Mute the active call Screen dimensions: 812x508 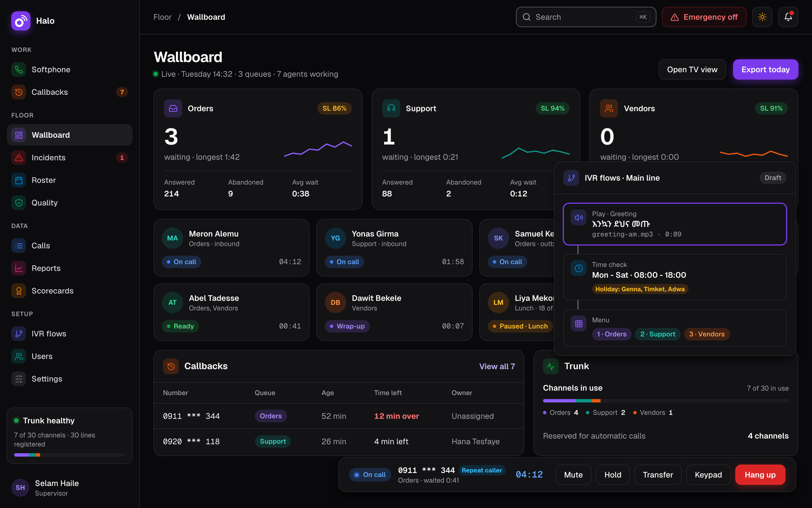click(573, 475)
